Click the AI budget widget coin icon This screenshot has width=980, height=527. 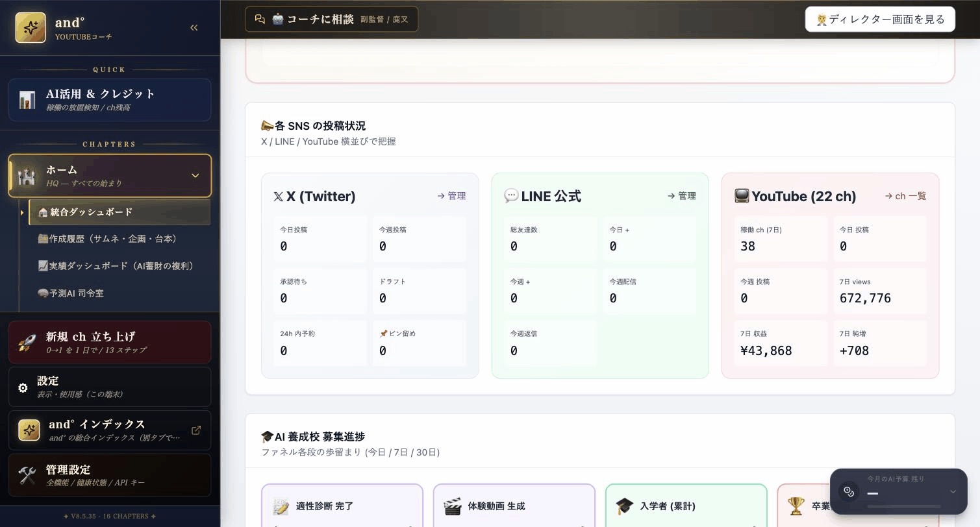[x=849, y=492]
